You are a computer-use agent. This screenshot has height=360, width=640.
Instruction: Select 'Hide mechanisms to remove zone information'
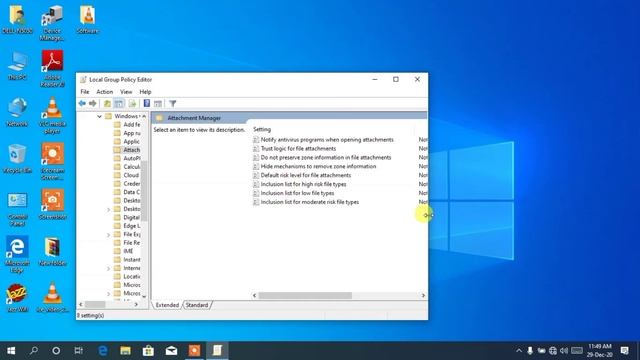(318, 167)
